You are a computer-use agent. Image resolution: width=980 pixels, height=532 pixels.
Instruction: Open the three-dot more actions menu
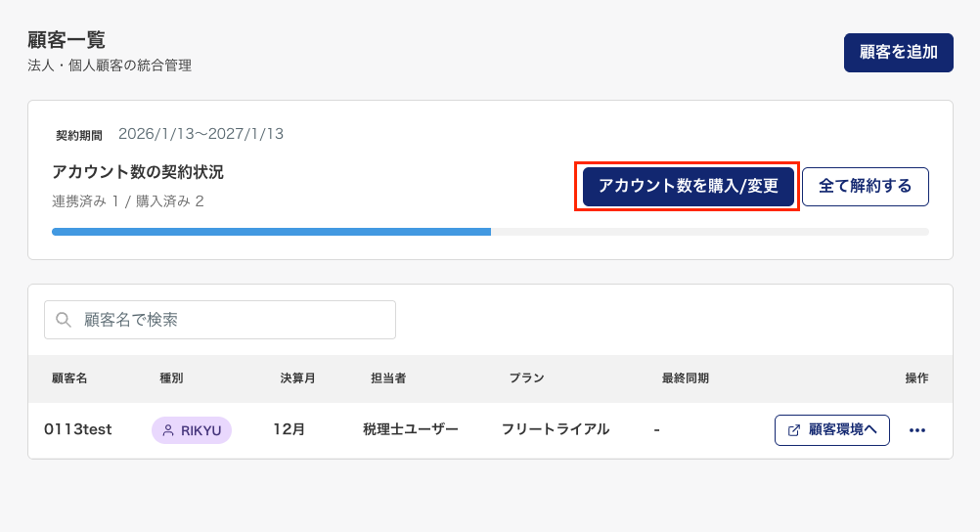(x=916, y=430)
